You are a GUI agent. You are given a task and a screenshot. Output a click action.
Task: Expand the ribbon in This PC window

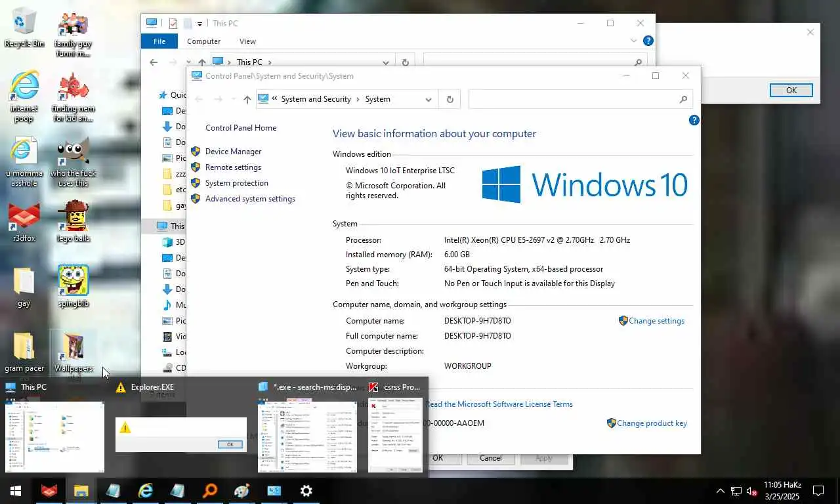click(633, 41)
